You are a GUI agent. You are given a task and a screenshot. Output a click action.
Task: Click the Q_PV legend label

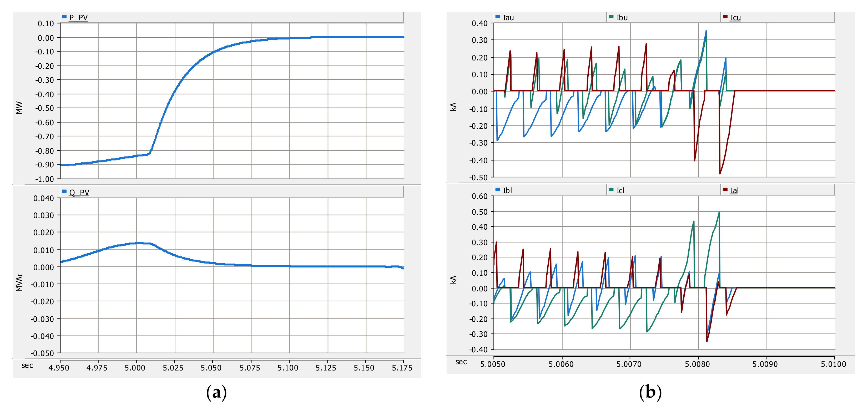[x=79, y=193]
